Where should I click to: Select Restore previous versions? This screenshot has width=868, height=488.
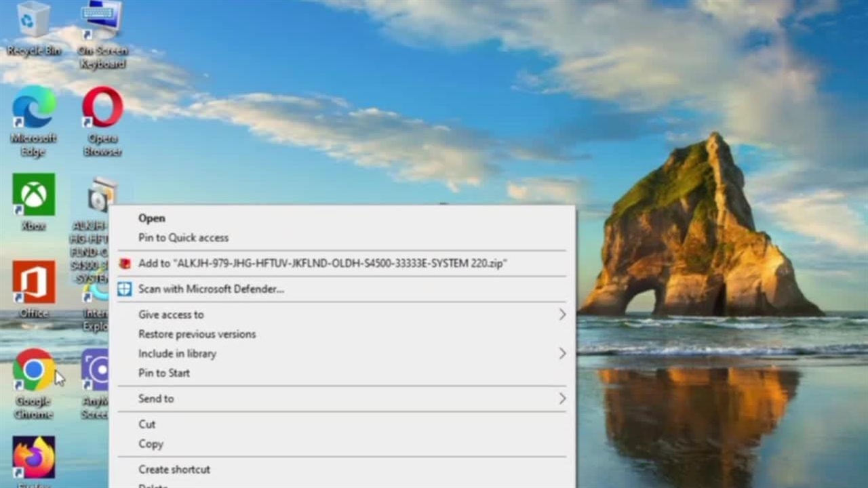coord(197,334)
